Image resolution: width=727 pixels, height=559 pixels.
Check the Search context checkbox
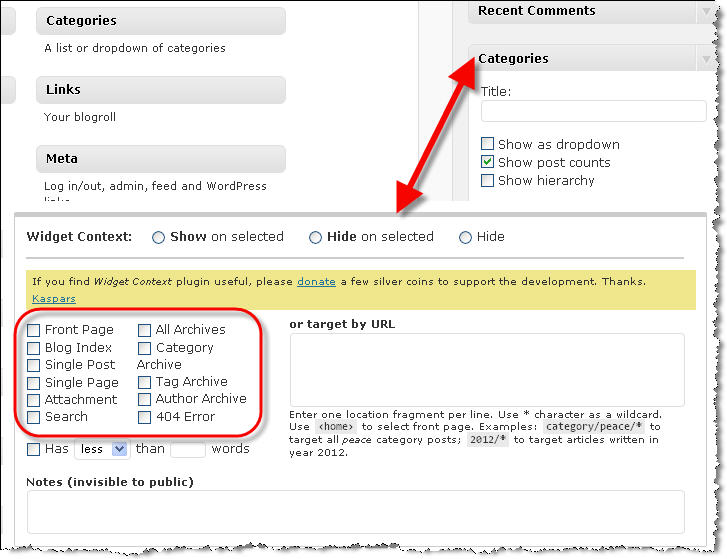click(33, 417)
